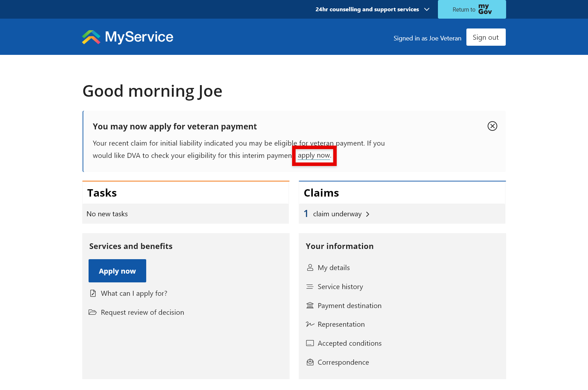Follow the apply now link in the notification
This screenshot has width=588, height=390.
point(314,155)
